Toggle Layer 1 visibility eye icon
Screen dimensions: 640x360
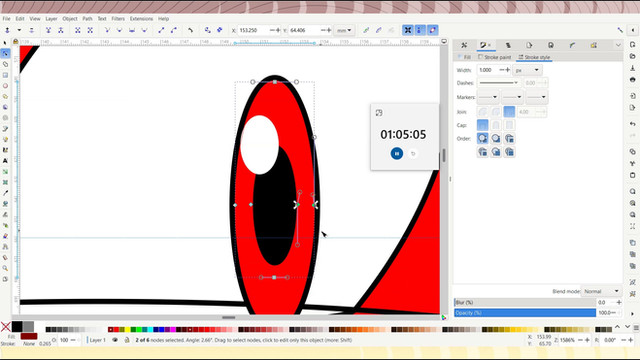click(x=115, y=340)
